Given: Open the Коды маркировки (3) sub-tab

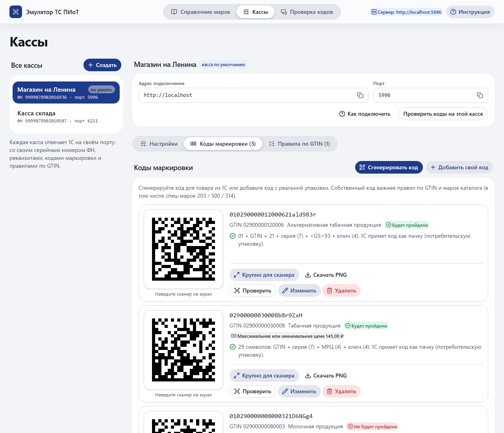Looking at the screenshot, I should (x=223, y=144).
